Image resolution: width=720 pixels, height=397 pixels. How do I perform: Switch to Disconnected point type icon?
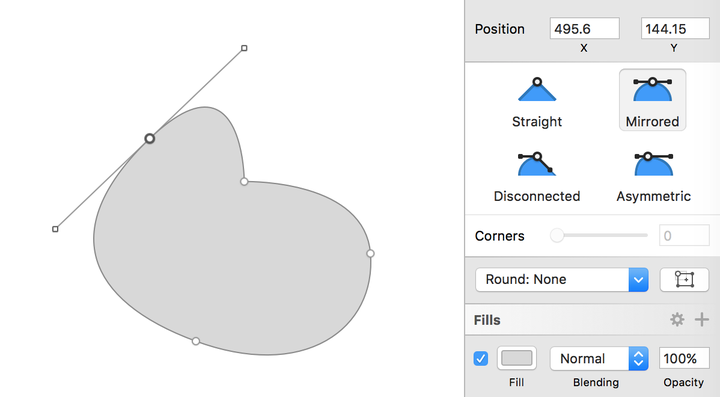[537, 164]
